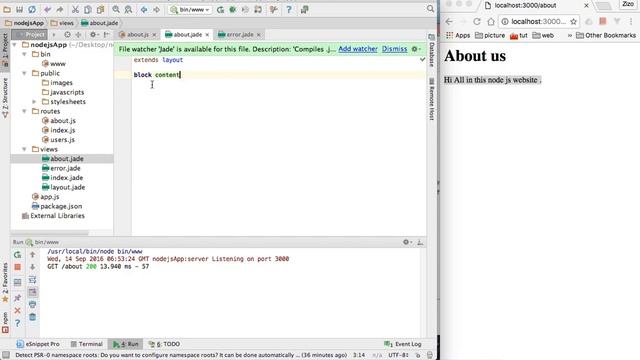The width and height of the screenshot is (640, 360).
Task: Open app.js from project tree
Action: pyautogui.click(x=45, y=197)
